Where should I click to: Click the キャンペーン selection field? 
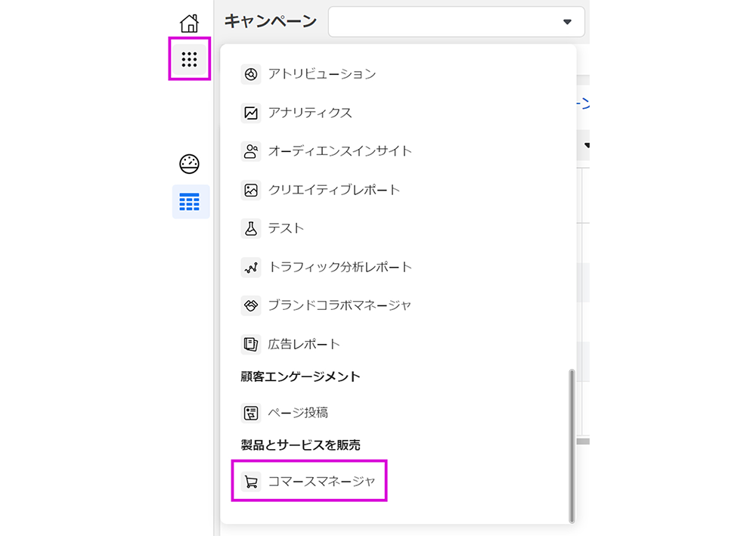point(456,22)
